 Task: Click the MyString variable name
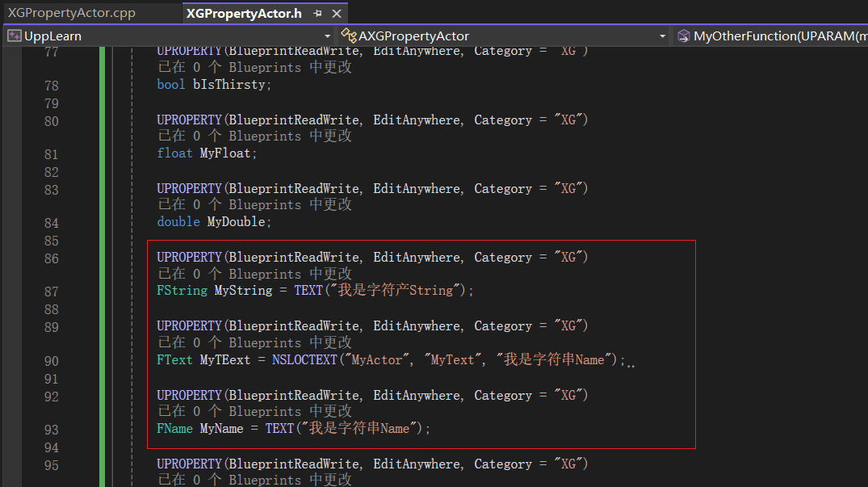coord(243,291)
